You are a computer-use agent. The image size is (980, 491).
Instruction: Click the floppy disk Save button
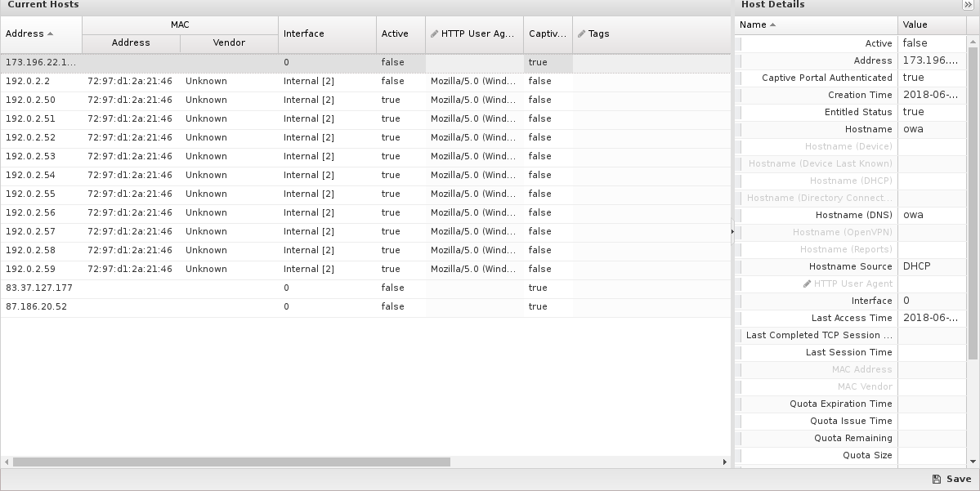951,479
